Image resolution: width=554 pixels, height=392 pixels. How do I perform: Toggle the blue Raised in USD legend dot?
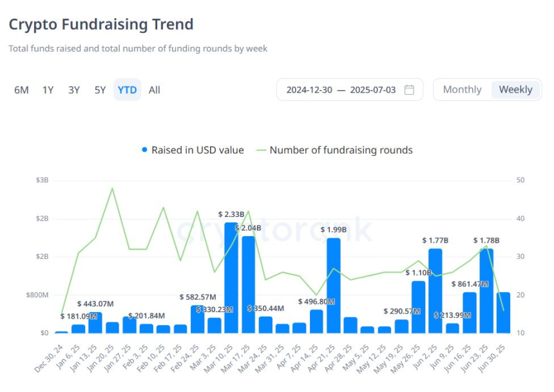pyautogui.click(x=144, y=150)
